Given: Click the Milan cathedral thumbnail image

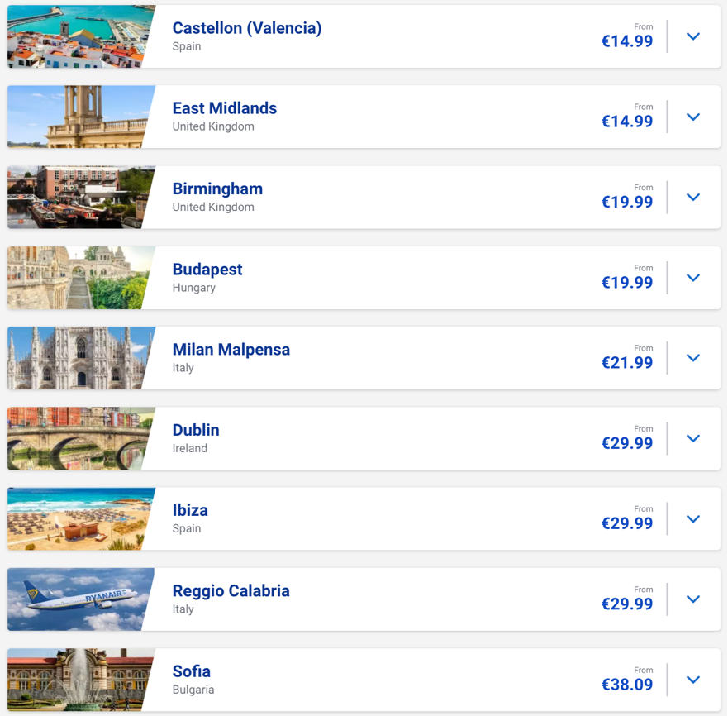Looking at the screenshot, I should [79, 358].
